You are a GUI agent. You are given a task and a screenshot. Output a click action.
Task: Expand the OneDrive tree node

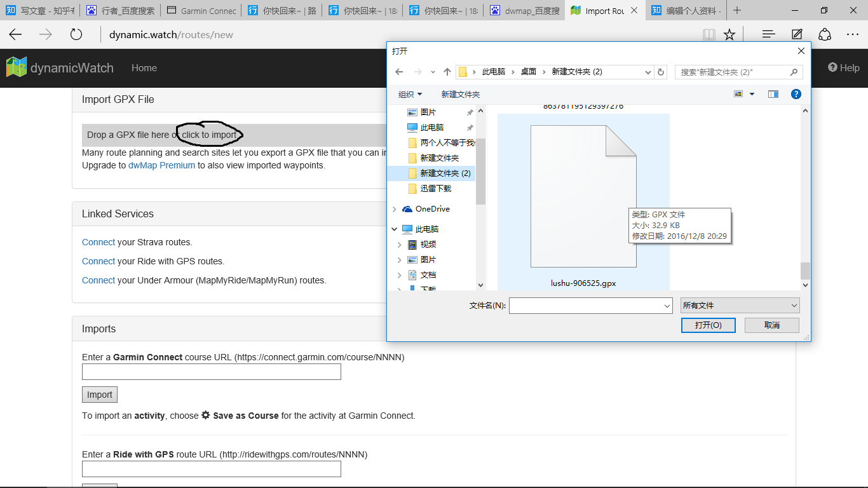click(395, 209)
